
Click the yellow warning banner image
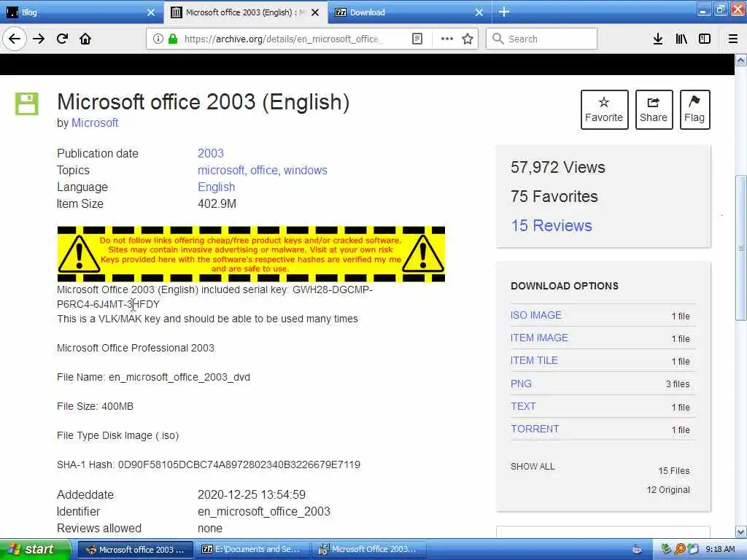[x=251, y=254]
